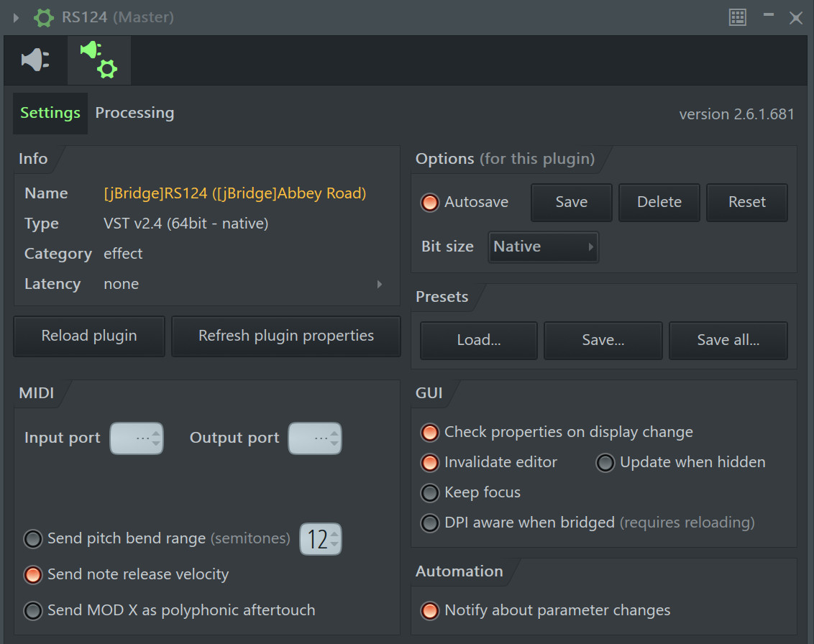Click the Save all... presets button
The image size is (814, 644).
(x=728, y=341)
